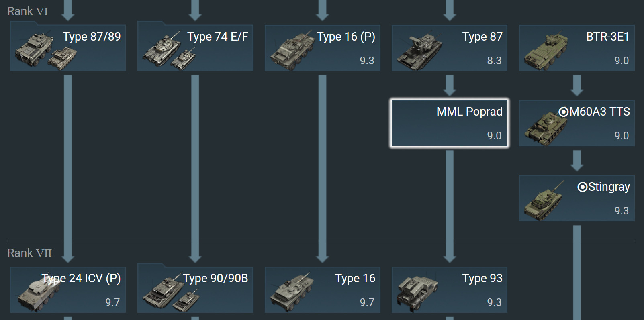
Task: Expand the Type 74 E/F vehicle group
Action: [195, 48]
